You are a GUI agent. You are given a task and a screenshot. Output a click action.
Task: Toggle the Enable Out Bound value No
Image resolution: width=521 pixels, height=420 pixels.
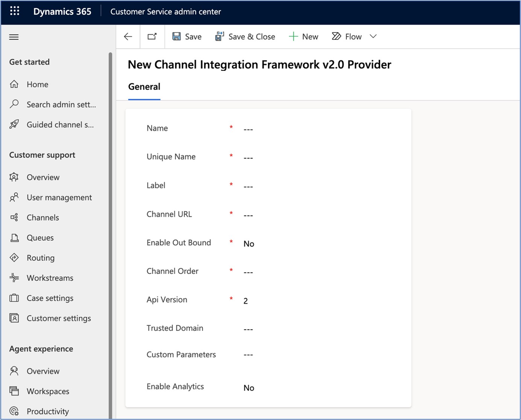[249, 244]
